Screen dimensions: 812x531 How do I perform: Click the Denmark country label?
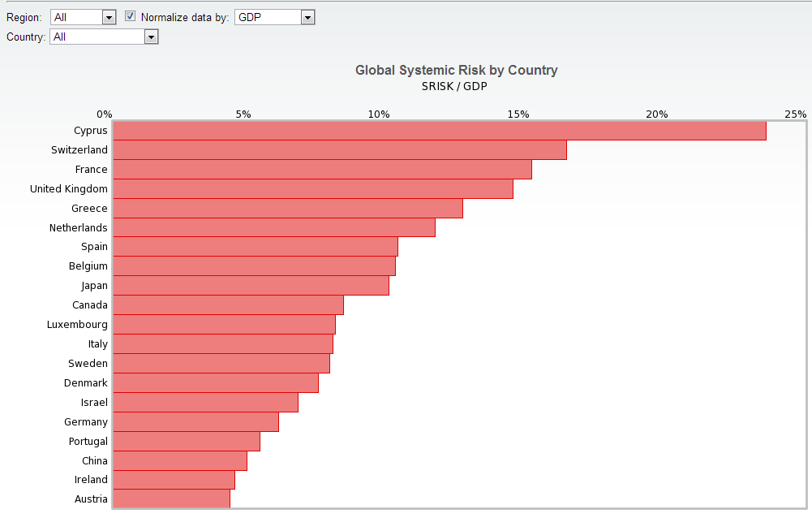pyautogui.click(x=86, y=383)
